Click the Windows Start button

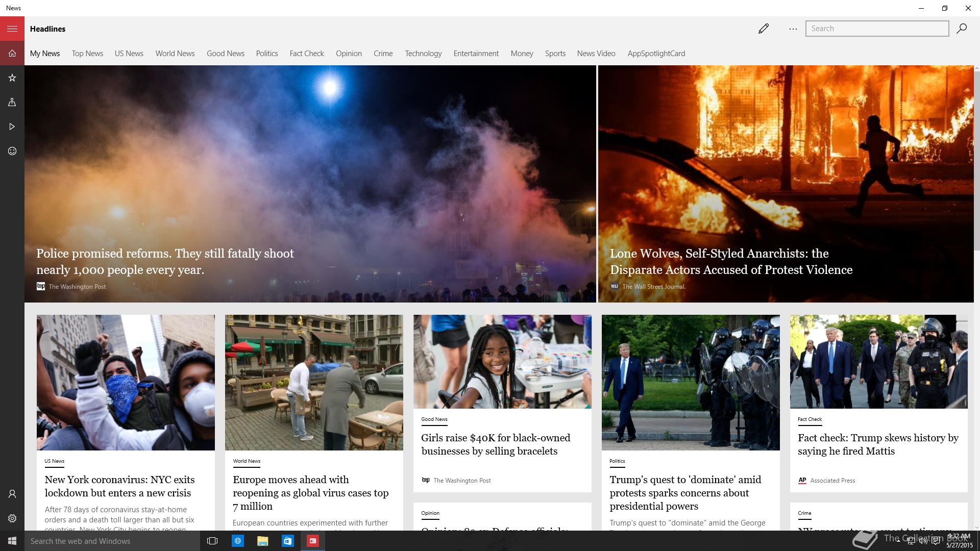click(12, 541)
